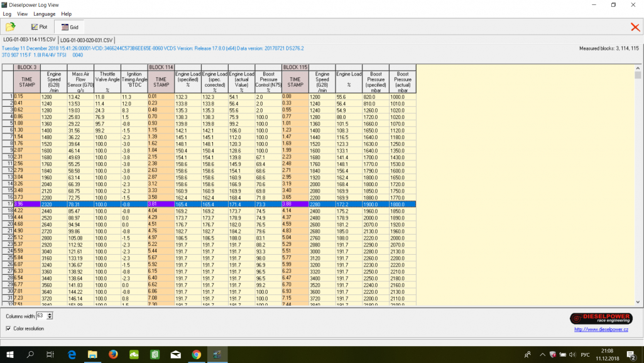Open the Log menu
Viewport: 644px width, 363px height.
click(7, 14)
